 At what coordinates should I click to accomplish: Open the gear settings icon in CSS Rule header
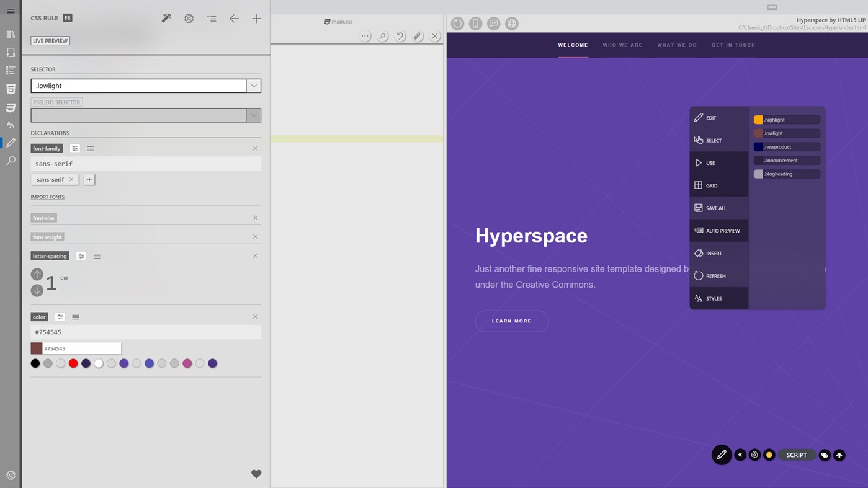coord(189,19)
